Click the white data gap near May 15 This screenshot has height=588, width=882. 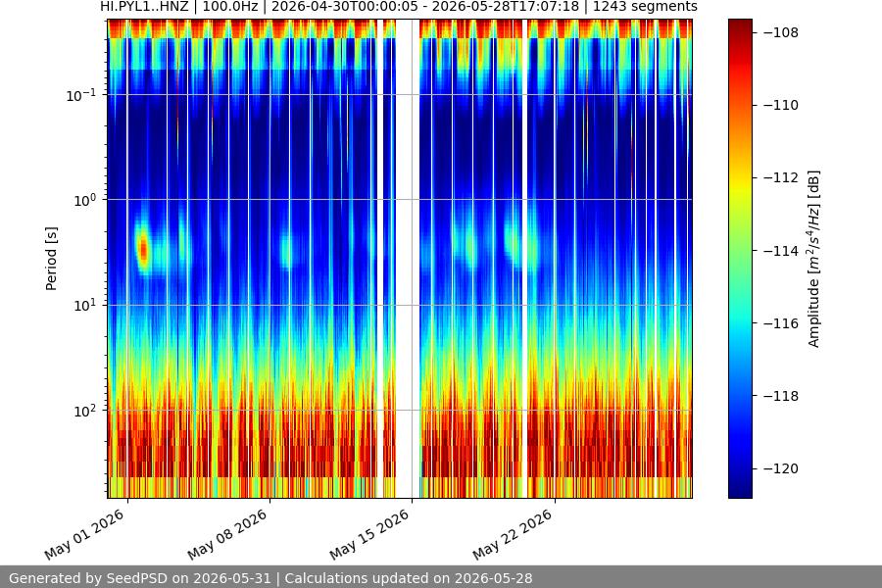(x=408, y=259)
